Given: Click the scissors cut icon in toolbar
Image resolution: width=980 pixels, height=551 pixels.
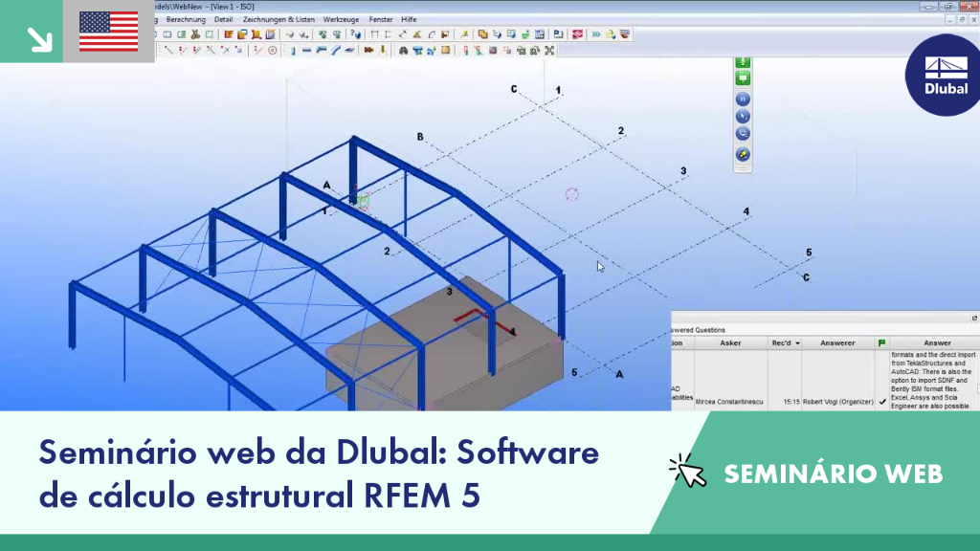Looking at the screenshot, I should (x=195, y=34).
